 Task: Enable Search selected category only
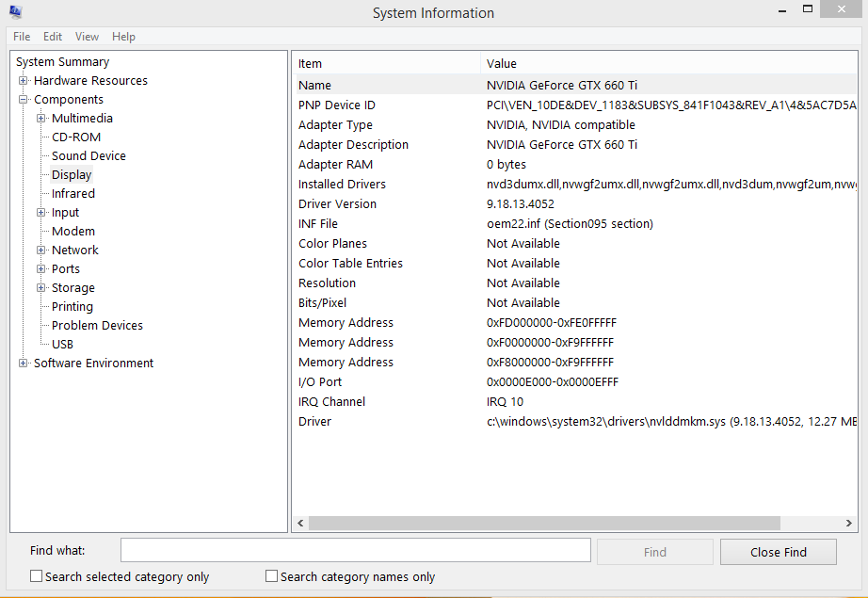[36, 576]
